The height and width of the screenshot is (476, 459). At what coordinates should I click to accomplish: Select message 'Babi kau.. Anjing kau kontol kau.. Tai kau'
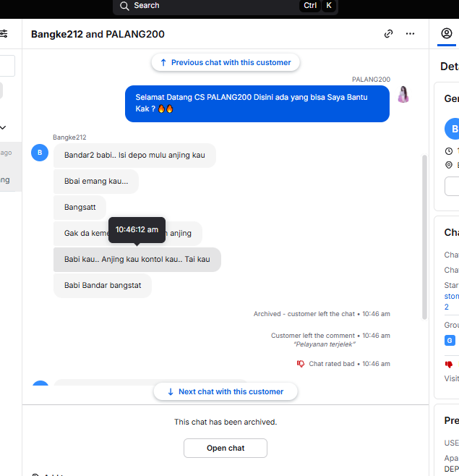point(137,260)
